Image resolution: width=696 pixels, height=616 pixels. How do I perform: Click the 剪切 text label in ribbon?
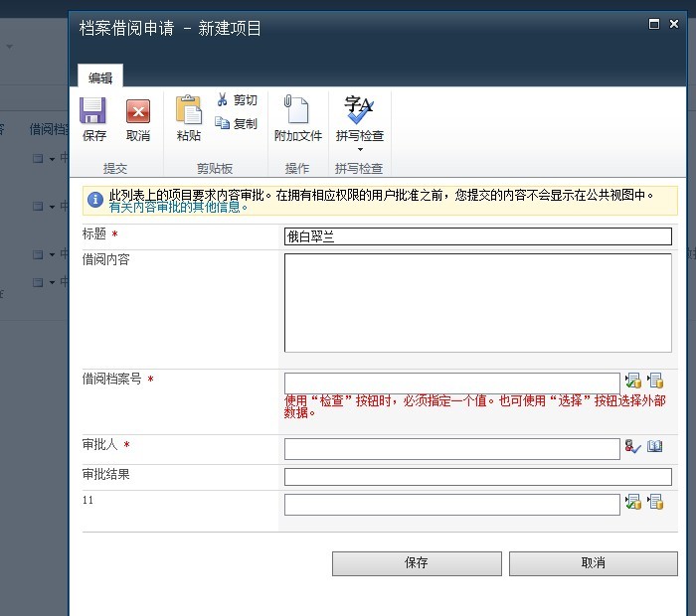click(x=245, y=100)
